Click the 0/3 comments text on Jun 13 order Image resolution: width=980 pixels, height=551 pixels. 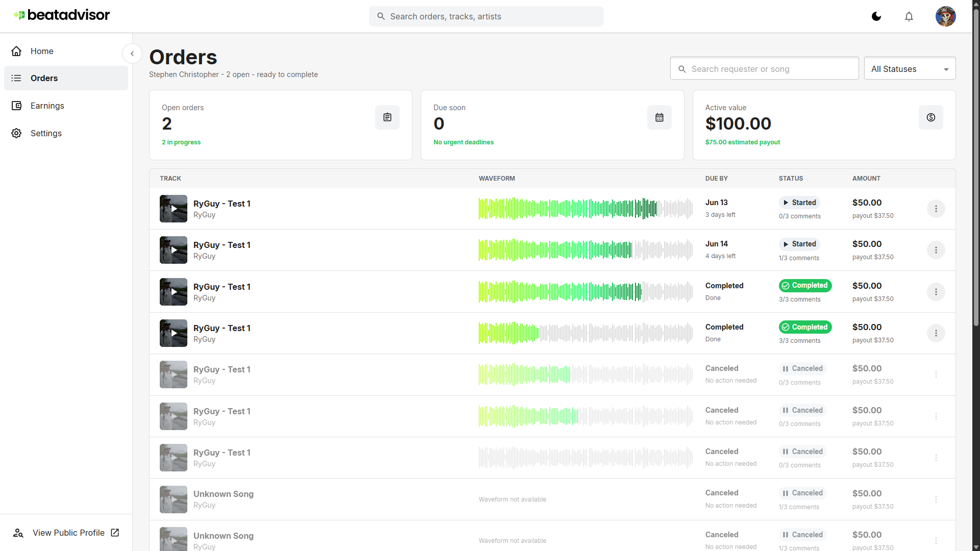click(800, 216)
